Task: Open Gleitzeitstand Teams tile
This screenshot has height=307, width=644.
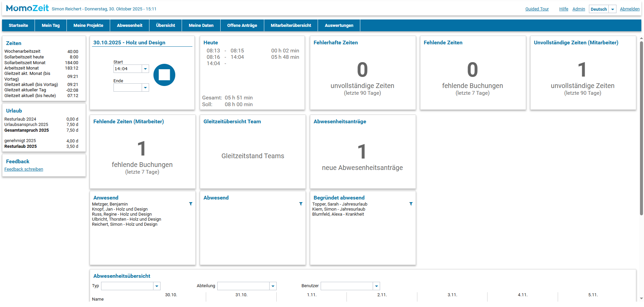Action: tap(252, 156)
